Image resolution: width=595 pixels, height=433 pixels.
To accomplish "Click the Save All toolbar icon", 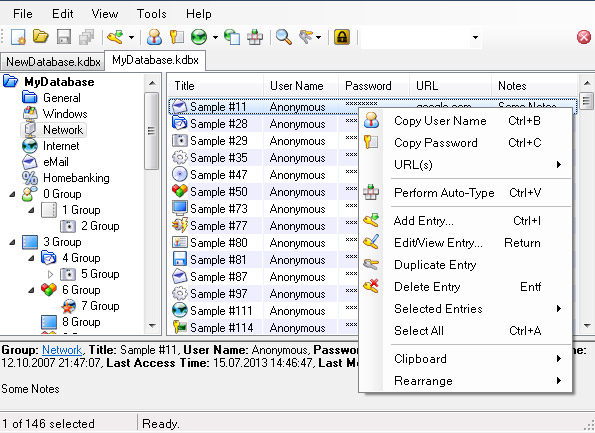I will click(87, 37).
